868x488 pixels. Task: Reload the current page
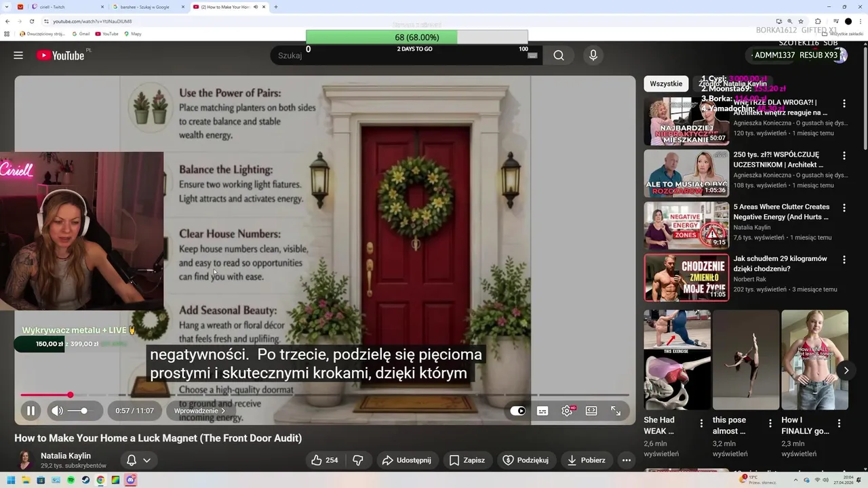(31, 21)
